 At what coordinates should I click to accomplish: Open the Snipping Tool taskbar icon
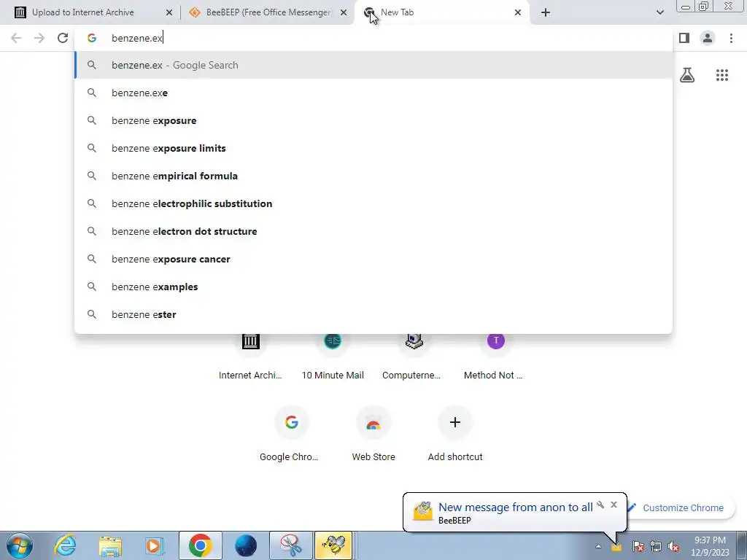291,545
